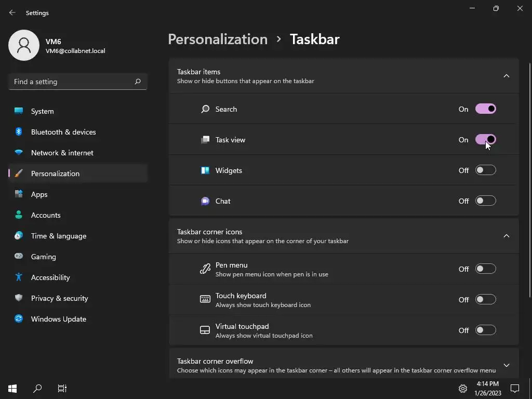Click the back arrow in Settings
532x399 pixels.
coord(12,12)
